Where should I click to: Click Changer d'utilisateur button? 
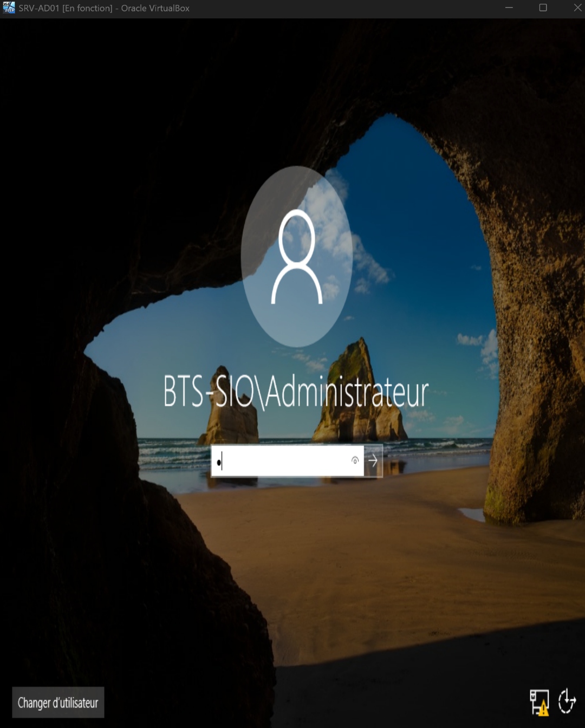pos(58,703)
